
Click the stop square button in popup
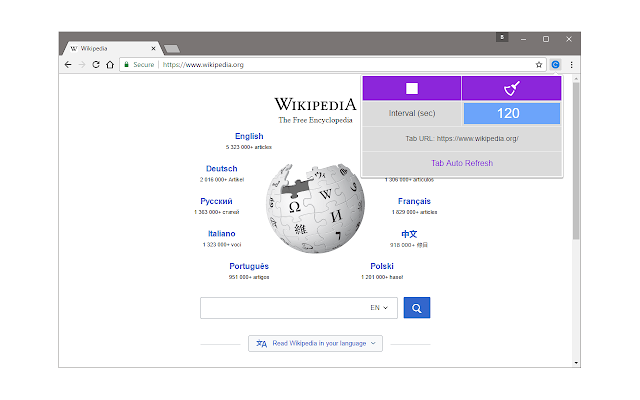tap(412, 88)
